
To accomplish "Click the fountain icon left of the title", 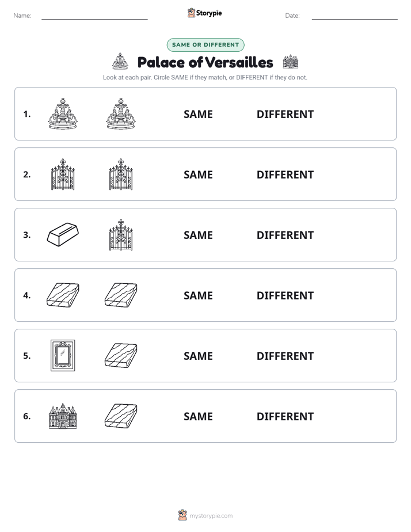I will tap(120, 62).
